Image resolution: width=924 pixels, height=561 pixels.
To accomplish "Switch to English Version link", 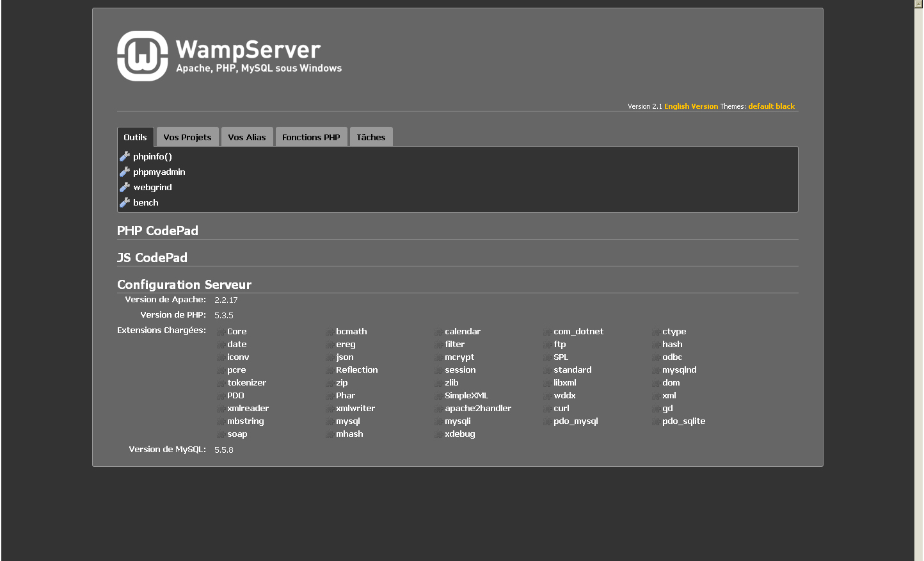I will (691, 106).
